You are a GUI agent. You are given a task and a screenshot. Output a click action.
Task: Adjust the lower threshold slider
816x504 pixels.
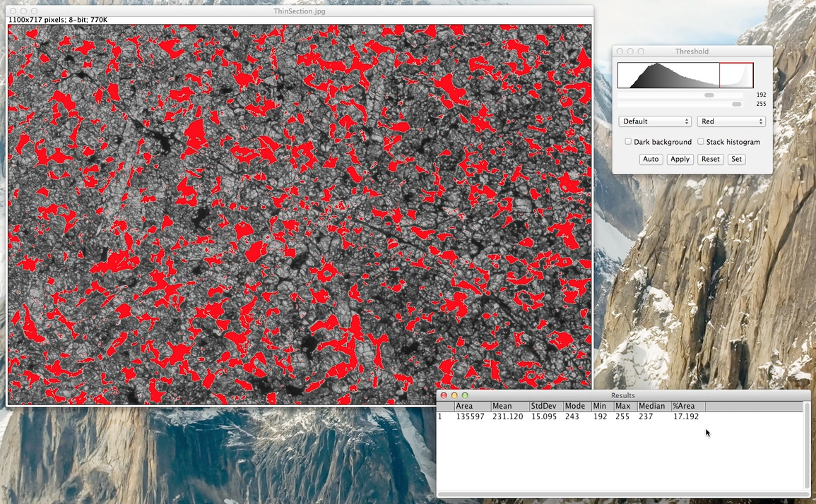pos(709,94)
